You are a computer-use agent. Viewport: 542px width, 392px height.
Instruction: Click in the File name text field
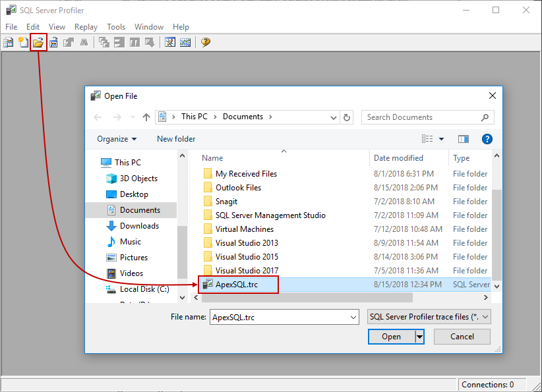click(x=280, y=317)
